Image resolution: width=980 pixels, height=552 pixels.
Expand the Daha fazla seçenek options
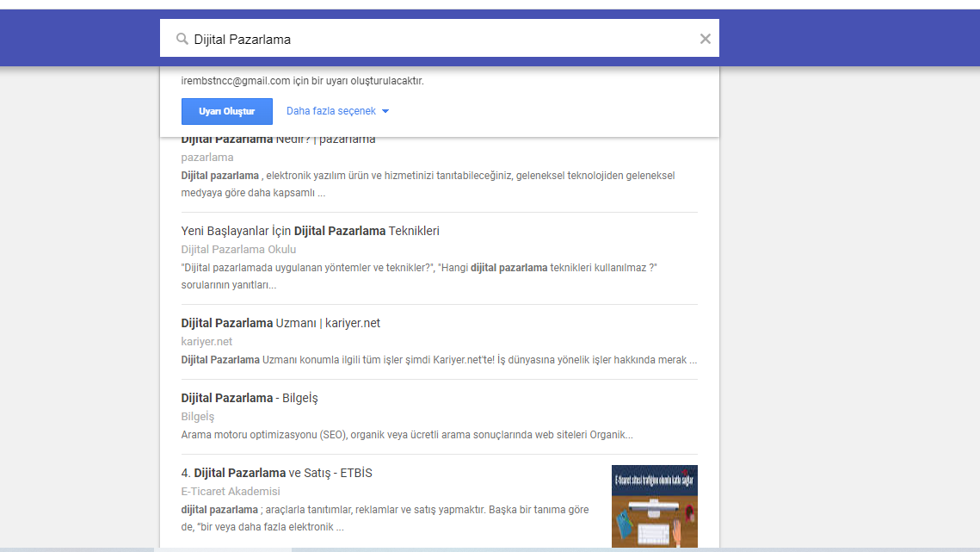click(331, 111)
